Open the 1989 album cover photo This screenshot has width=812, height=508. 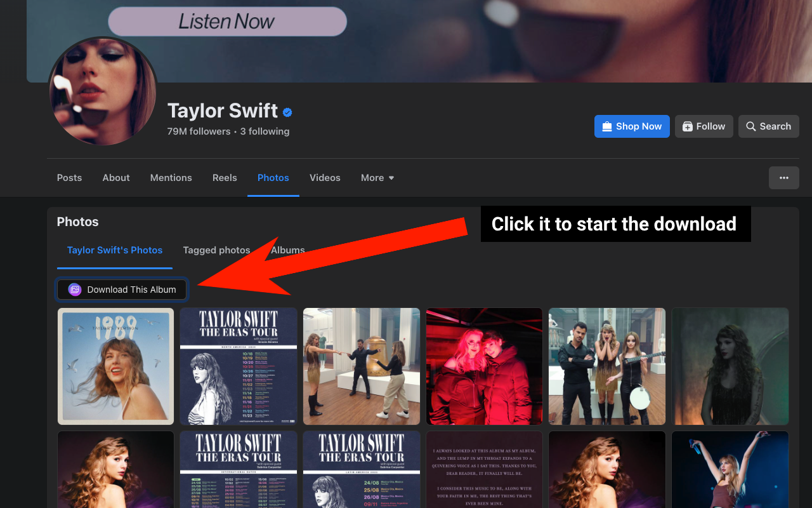click(x=115, y=366)
